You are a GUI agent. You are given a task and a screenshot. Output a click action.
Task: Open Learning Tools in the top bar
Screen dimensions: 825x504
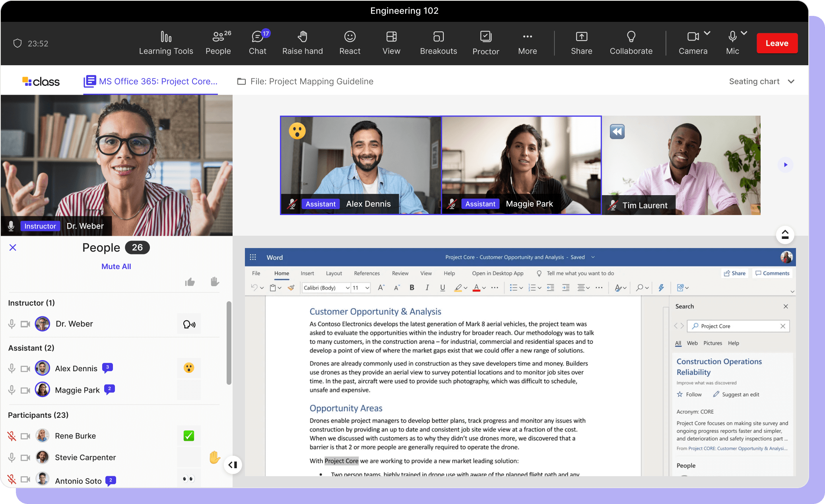166,43
